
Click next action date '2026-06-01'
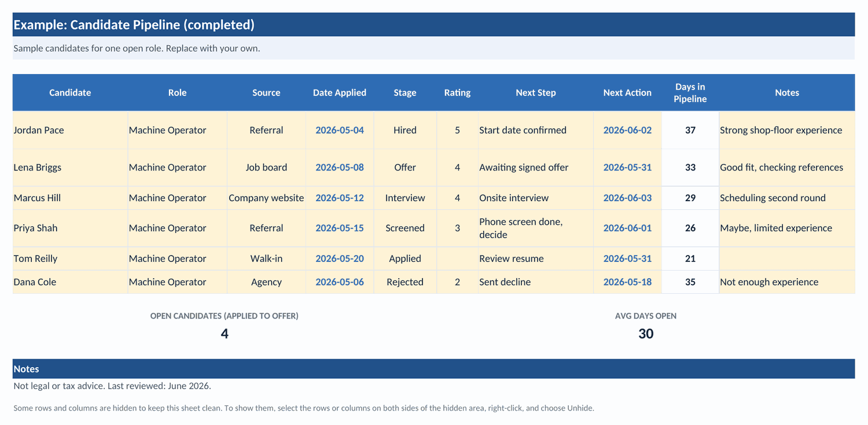(627, 228)
